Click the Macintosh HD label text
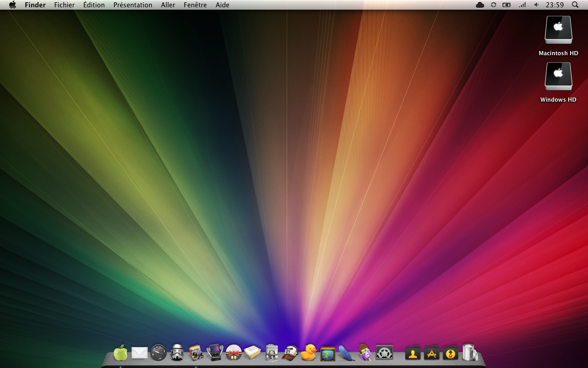 (559, 53)
